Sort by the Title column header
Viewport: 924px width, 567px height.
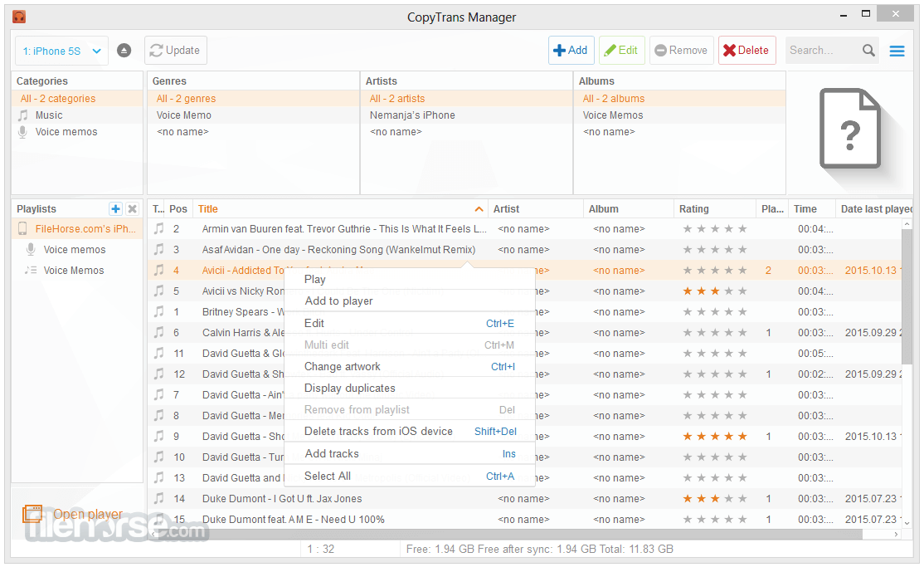[341, 209]
